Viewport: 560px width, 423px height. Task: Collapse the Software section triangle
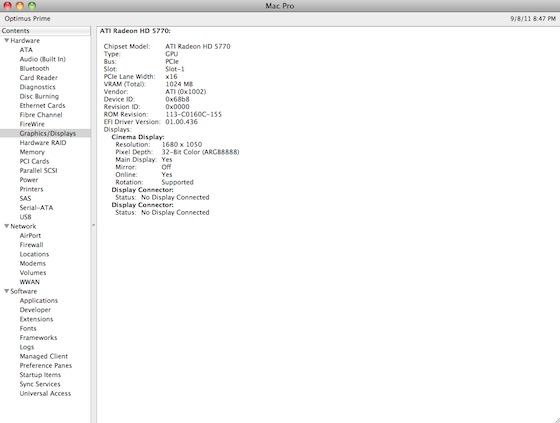6,291
